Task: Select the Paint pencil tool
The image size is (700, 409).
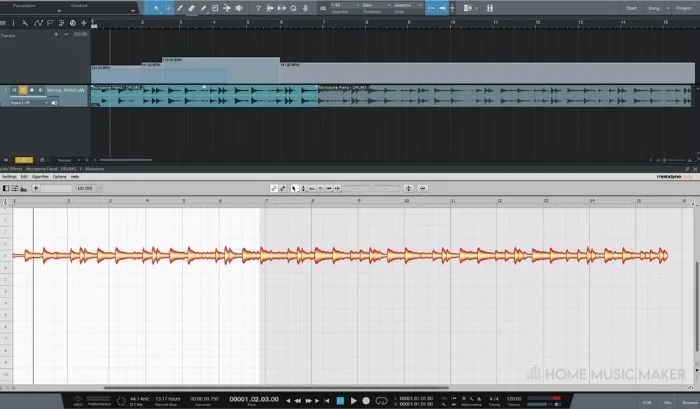Action: [x=203, y=8]
